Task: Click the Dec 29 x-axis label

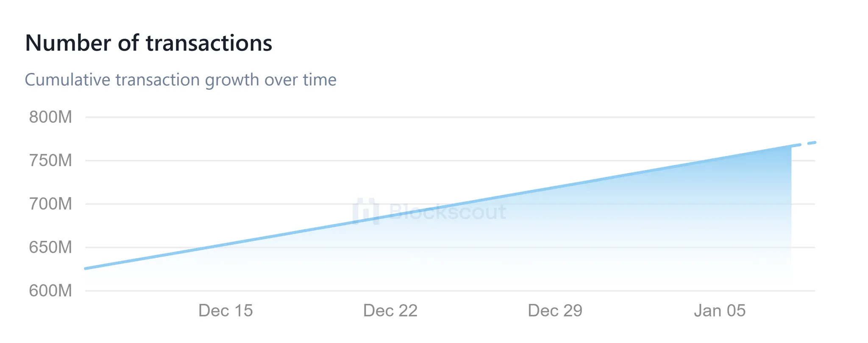Action: (x=555, y=311)
